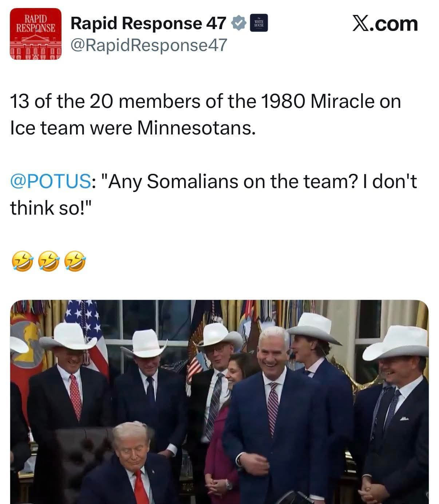Screen dimensions: 439x504
Task: Click the first laughing emoji
Action: point(23,262)
